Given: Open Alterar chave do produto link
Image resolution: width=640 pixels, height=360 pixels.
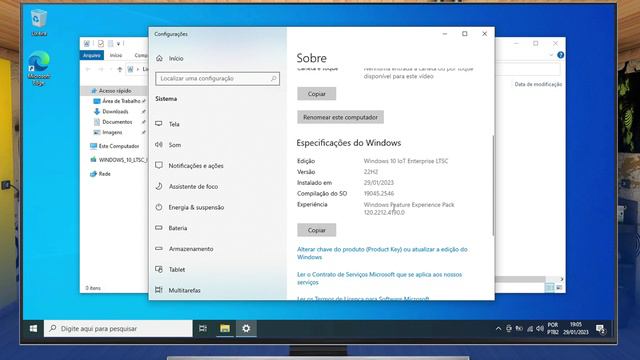Looking at the screenshot, I should (382, 253).
